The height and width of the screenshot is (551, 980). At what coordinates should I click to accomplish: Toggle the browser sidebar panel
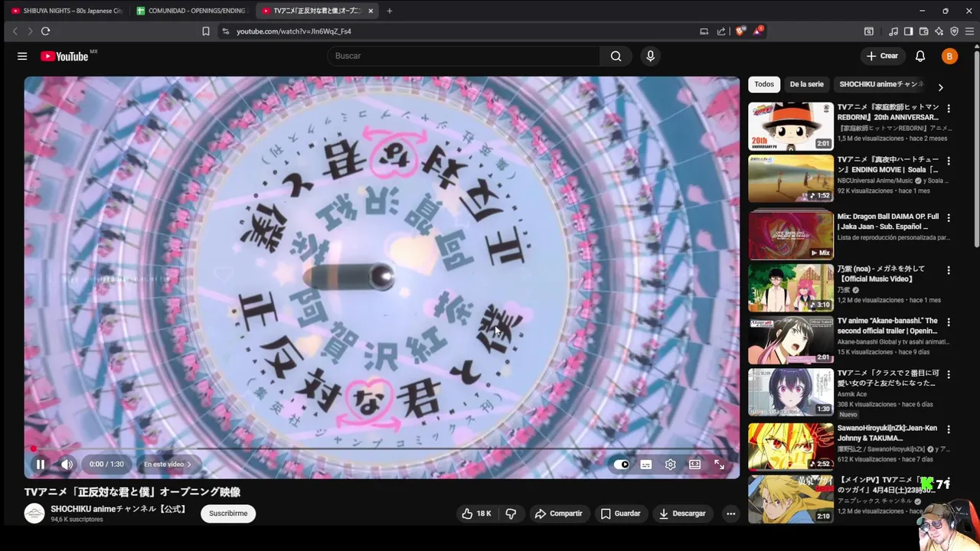[x=908, y=31]
